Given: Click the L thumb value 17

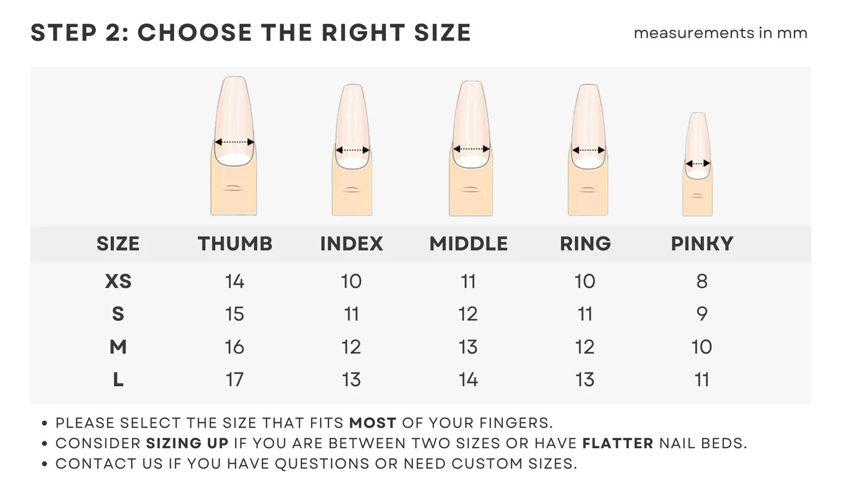Looking at the screenshot, I should [235, 380].
